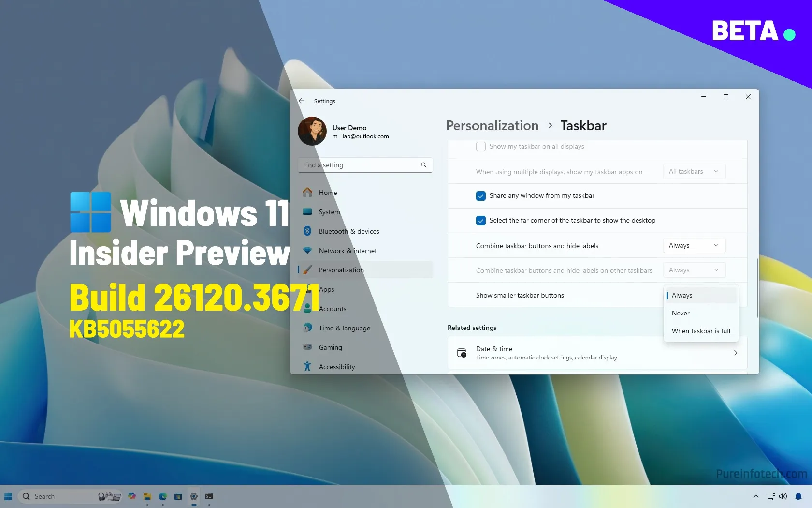Open Date & time related setting
This screenshot has height=508, width=812.
tap(597, 353)
